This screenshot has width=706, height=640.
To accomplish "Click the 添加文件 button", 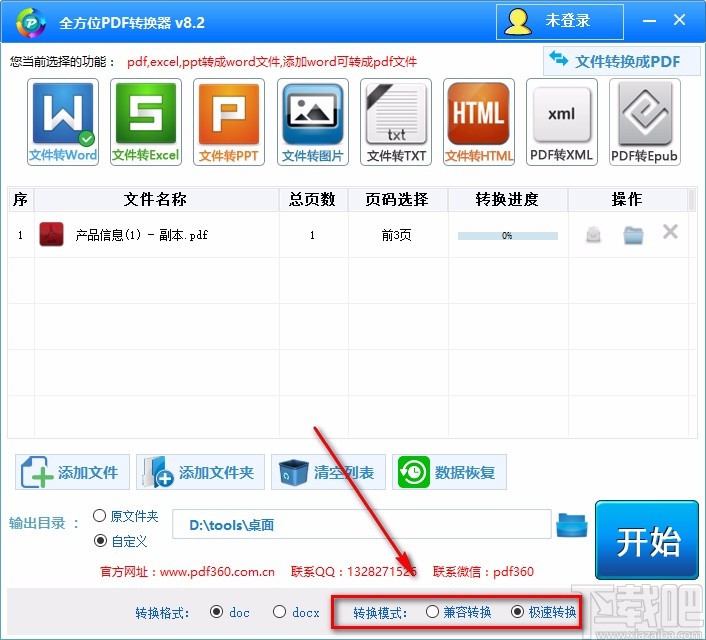I will point(72,472).
